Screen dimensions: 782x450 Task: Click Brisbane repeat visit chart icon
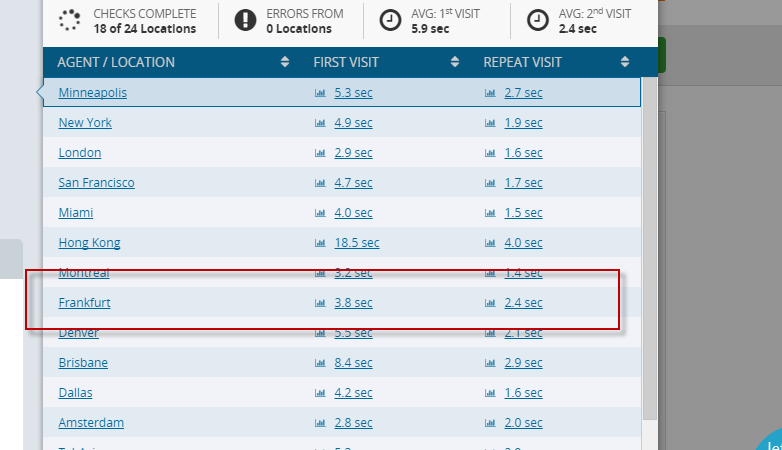(x=490, y=363)
